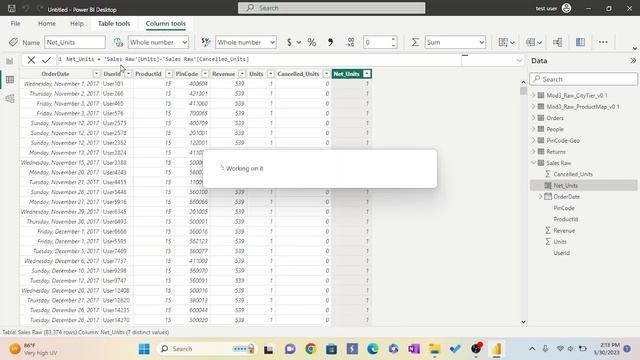
Task: Click the Sigma summarization icon
Action: click(x=415, y=42)
